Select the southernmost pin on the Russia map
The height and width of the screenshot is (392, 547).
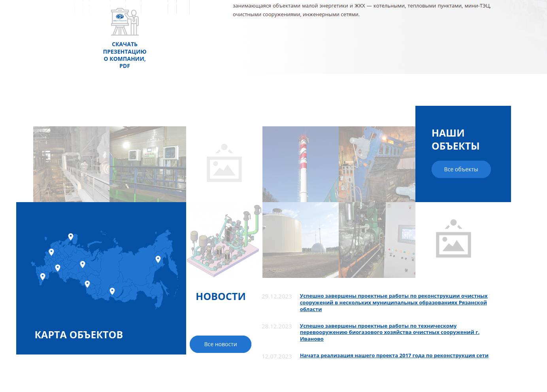point(112,291)
